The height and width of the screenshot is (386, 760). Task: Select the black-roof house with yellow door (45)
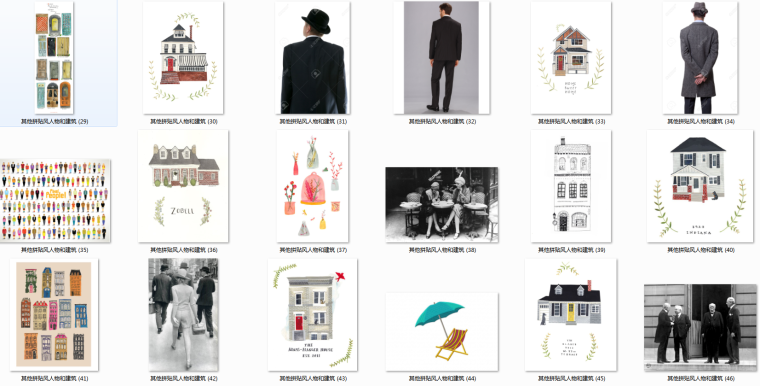(571, 315)
